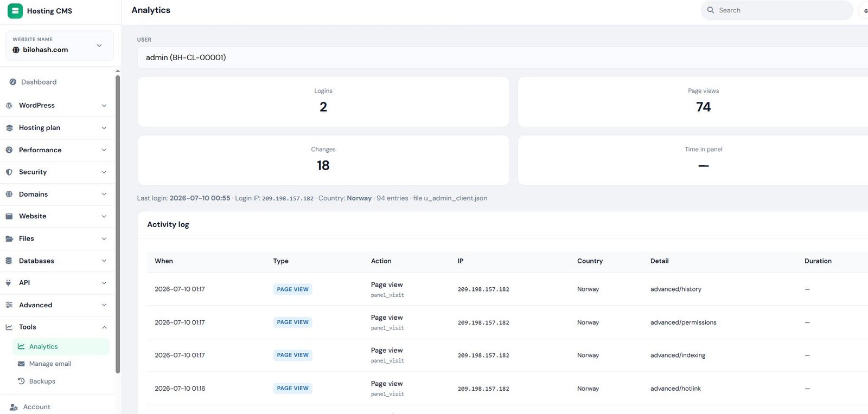This screenshot has width=868, height=414.
Task: Click the 'advanced/permissions' detail cell
Action: click(683, 322)
